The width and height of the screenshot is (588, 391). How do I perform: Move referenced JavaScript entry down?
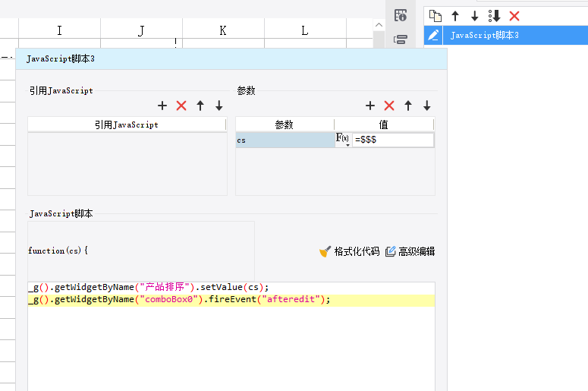219,106
